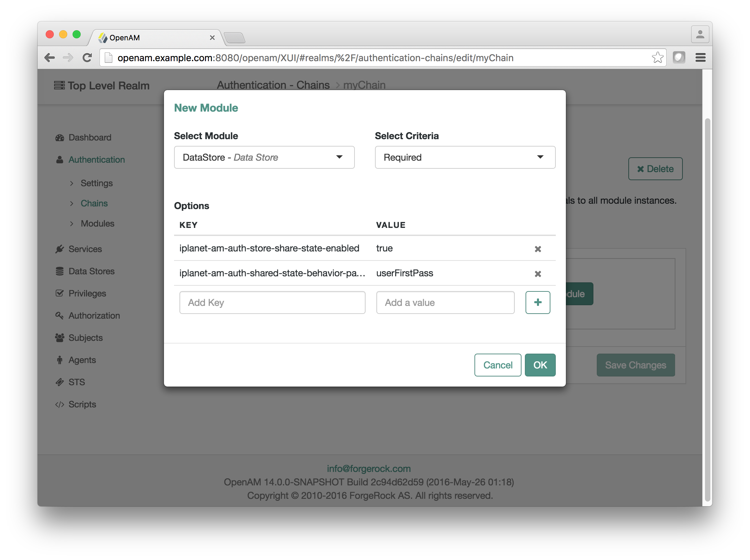Click the Scripts code icon
The image size is (750, 560).
(x=60, y=404)
